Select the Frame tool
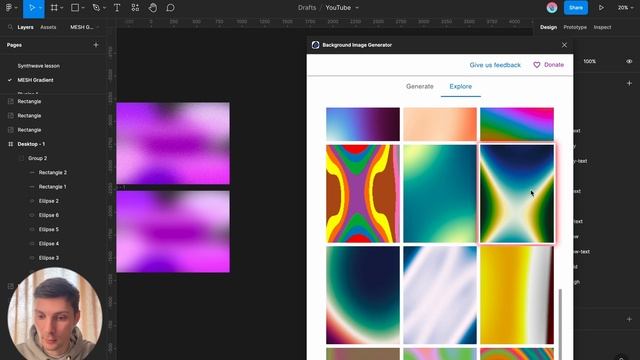Image resolution: width=640 pixels, height=360 pixels. click(x=54, y=8)
